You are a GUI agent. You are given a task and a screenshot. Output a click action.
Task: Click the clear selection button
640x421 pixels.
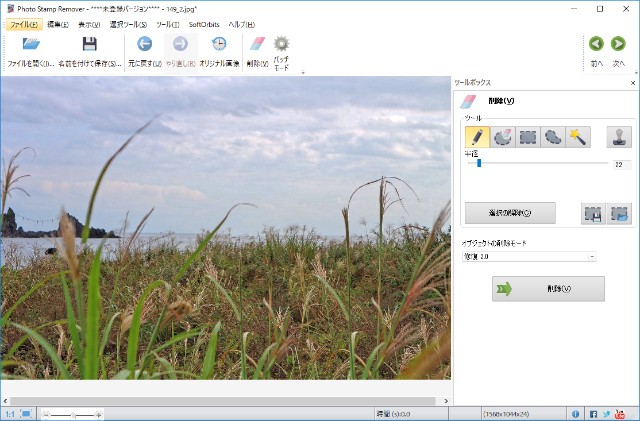click(x=510, y=213)
